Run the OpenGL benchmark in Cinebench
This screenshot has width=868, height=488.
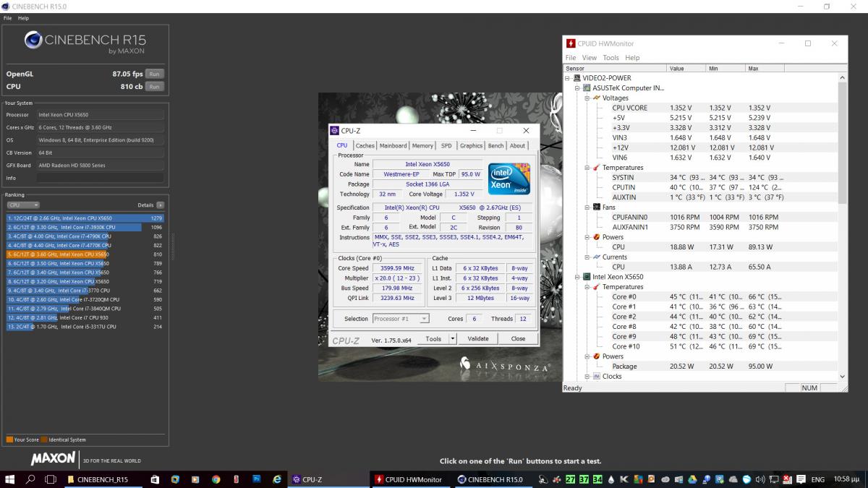pos(153,74)
